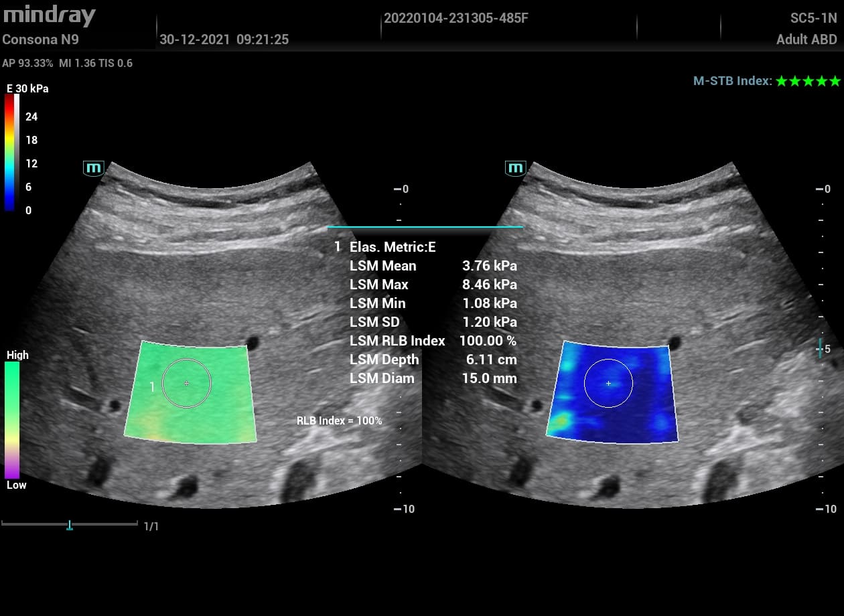Click the crosshair center in left ROI
Screen dimensions: 844x616
click(x=187, y=383)
